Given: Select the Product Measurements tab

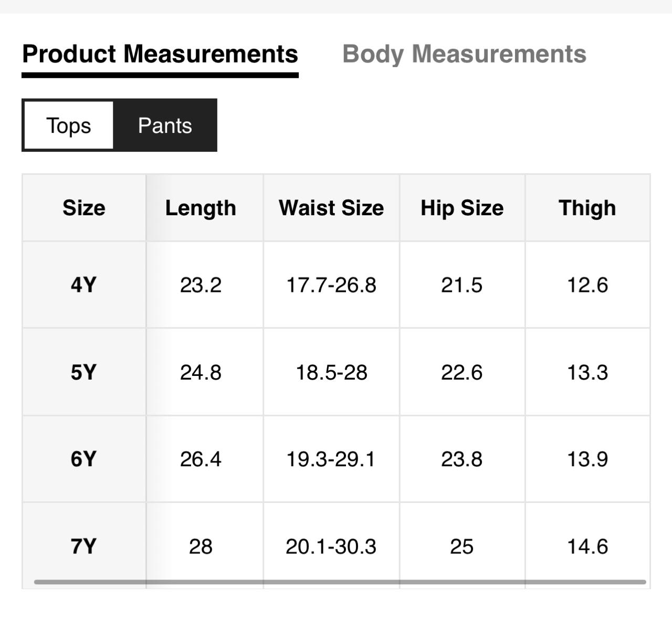Looking at the screenshot, I should pyautogui.click(x=160, y=54).
